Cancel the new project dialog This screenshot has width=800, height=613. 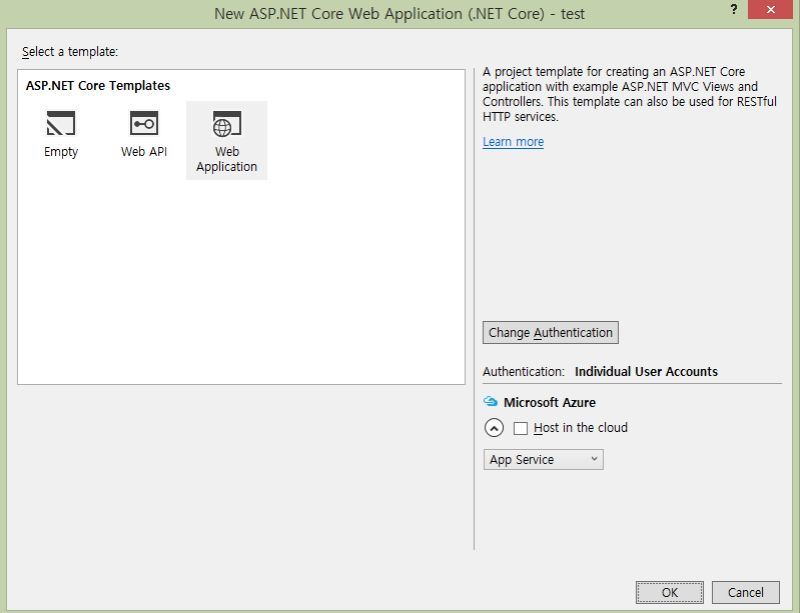(745, 592)
